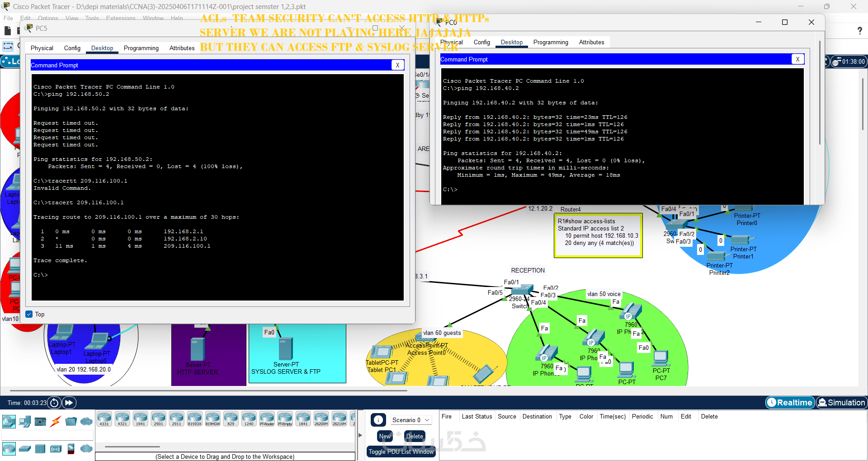Choose the Switches subcategory icon
The height and width of the screenshot is (461, 868).
(x=25, y=448)
